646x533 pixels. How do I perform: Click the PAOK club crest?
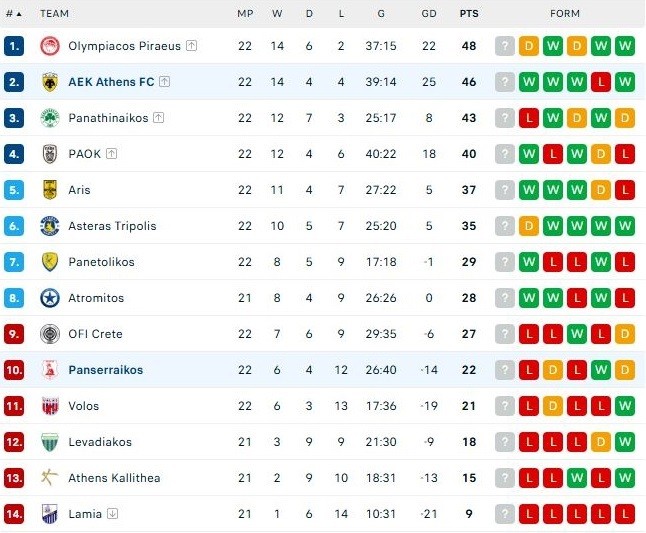pos(50,154)
